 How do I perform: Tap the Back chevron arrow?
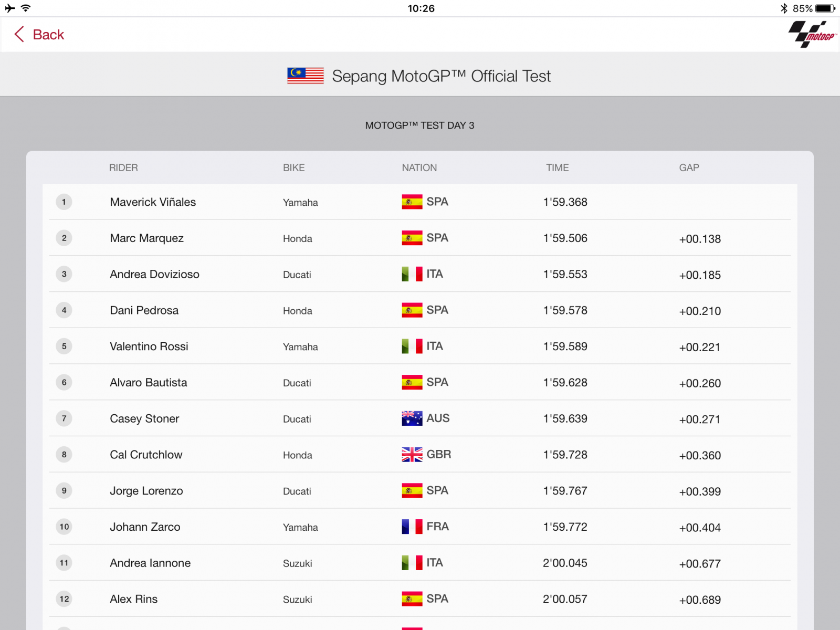tap(19, 35)
